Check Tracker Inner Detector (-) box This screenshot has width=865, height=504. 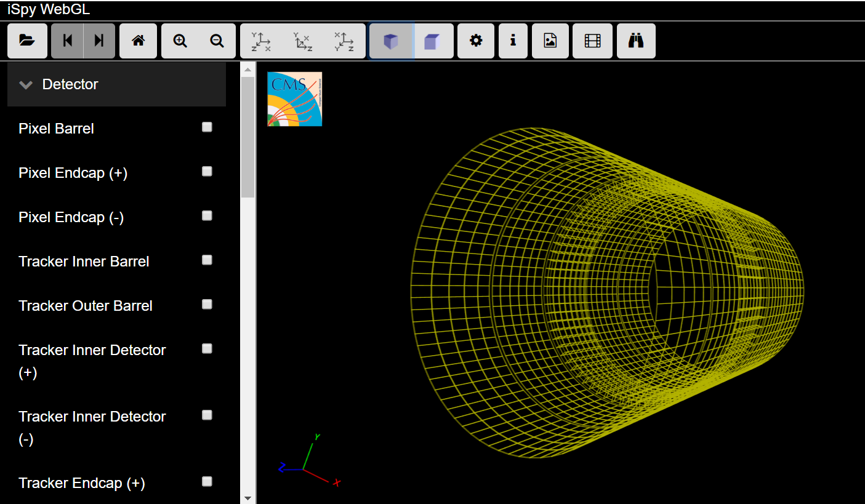pos(207,415)
